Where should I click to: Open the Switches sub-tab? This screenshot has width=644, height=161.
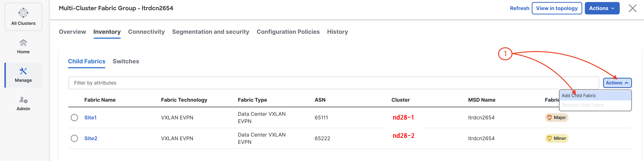[x=126, y=61]
